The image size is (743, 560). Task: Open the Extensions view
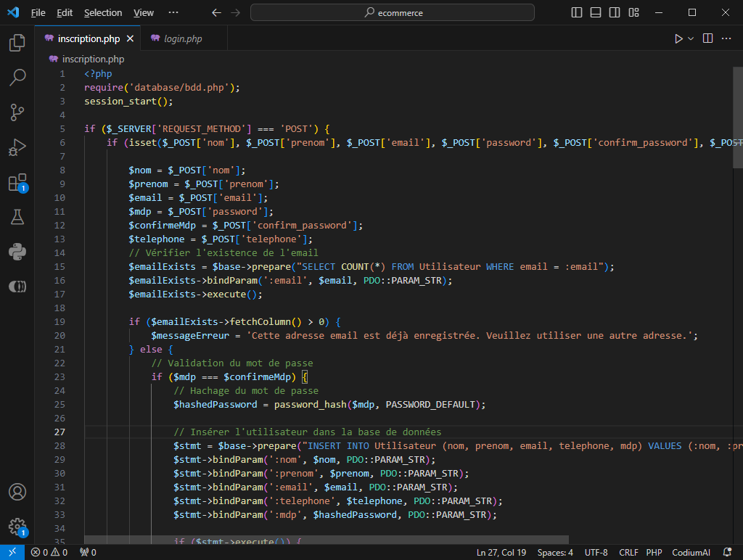(x=17, y=182)
